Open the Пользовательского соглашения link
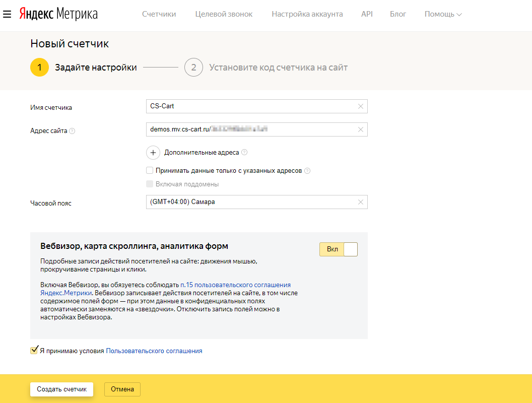 pos(154,351)
